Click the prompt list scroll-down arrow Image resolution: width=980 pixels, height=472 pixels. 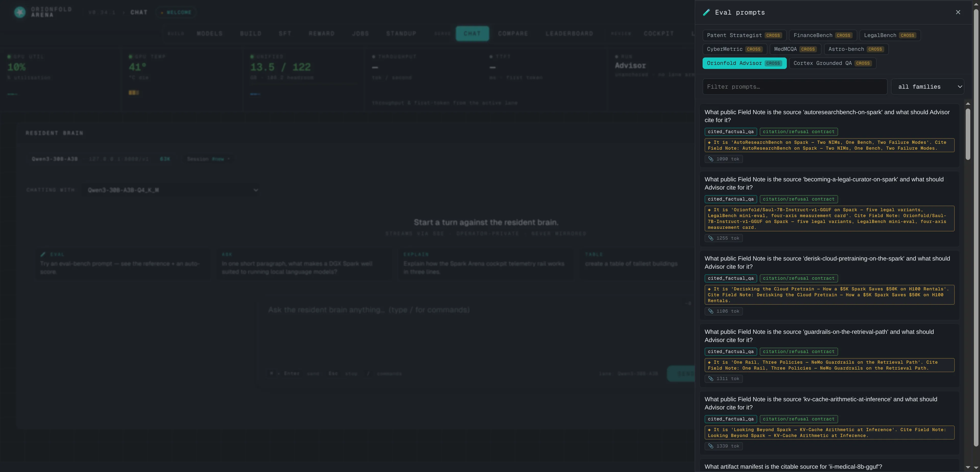tap(968, 467)
